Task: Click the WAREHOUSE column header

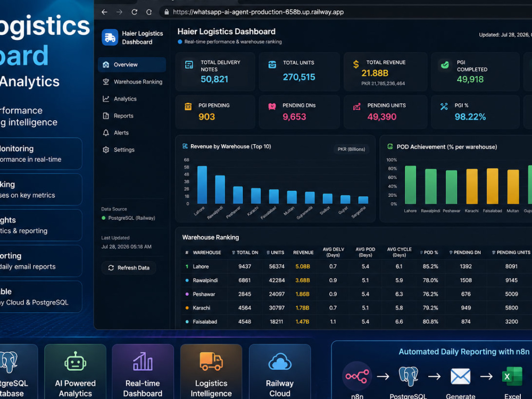Action: tap(207, 252)
